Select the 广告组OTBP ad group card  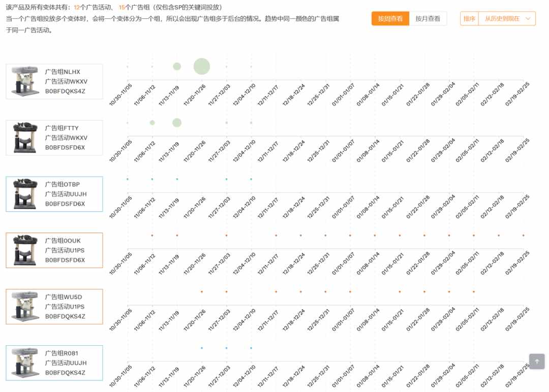54,194
